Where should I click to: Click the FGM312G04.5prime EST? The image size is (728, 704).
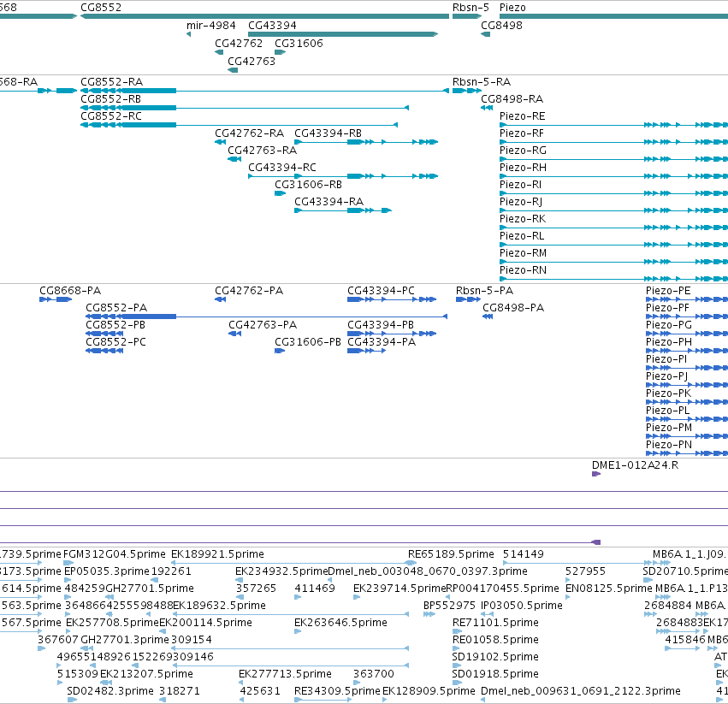(115, 554)
